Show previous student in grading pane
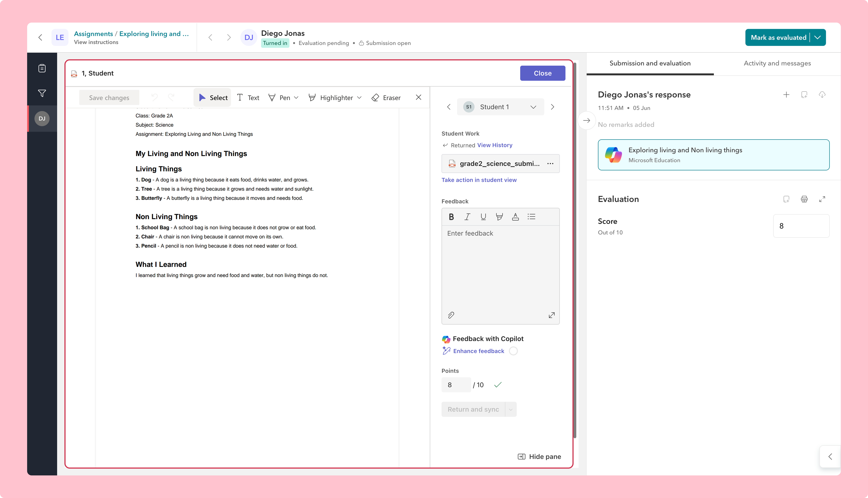The width and height of the screenshot is (868, 498). click(x=449, y=107)
